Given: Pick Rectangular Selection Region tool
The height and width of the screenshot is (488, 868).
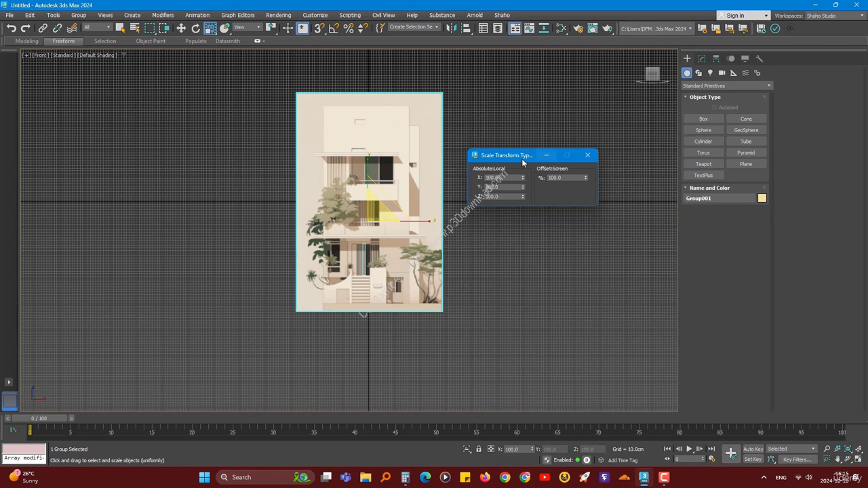Looking at the screenshot, I should tap(150, 28).
